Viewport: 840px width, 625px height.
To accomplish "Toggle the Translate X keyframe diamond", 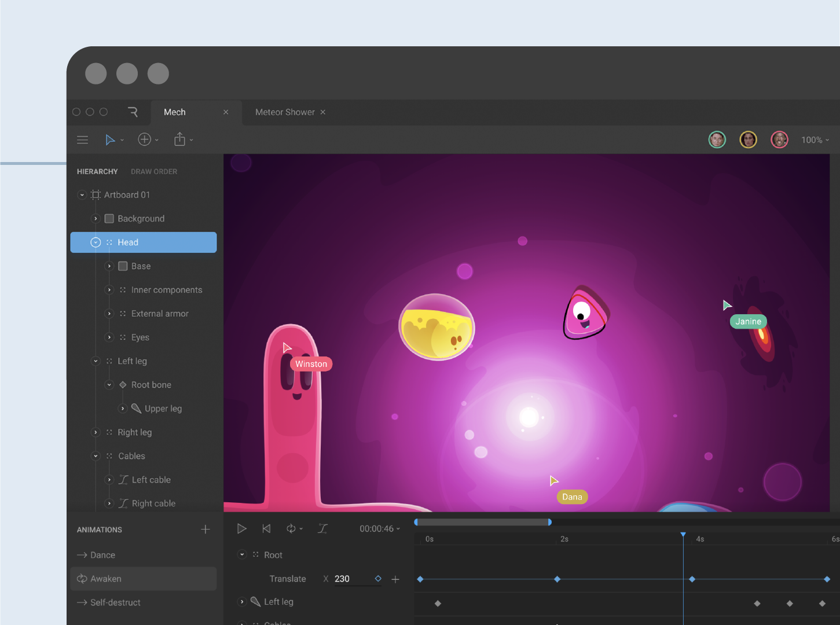I will pos(378,579).
